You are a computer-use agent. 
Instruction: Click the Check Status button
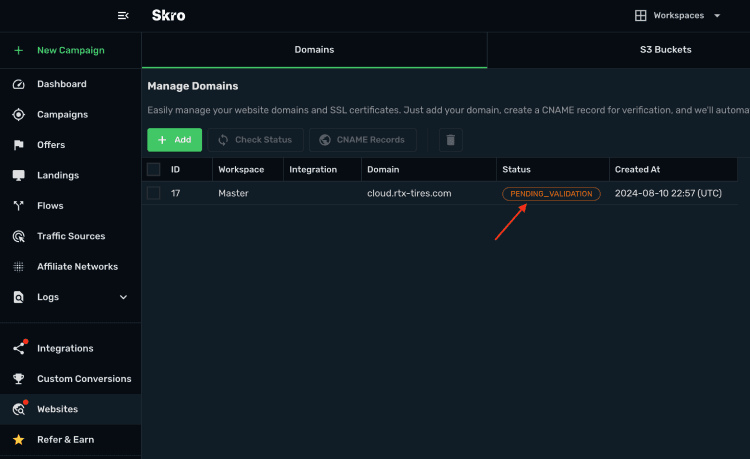[256, 140]
